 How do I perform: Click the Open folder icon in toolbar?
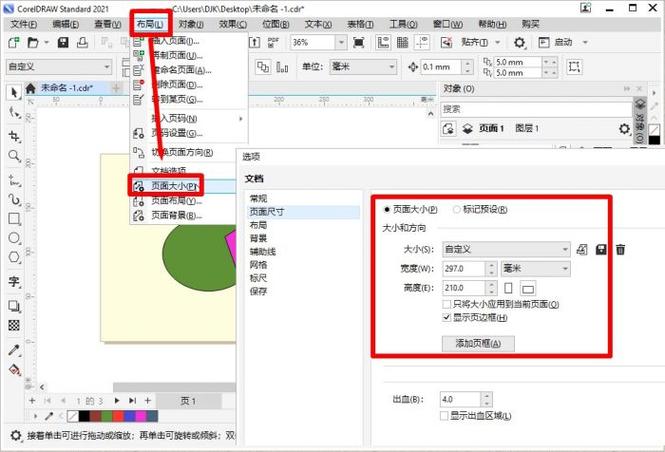click(x=33, y=42)
